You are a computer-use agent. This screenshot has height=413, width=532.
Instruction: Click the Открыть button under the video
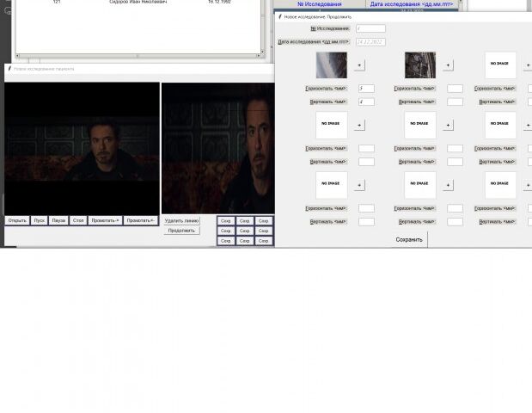click(17, 220)
